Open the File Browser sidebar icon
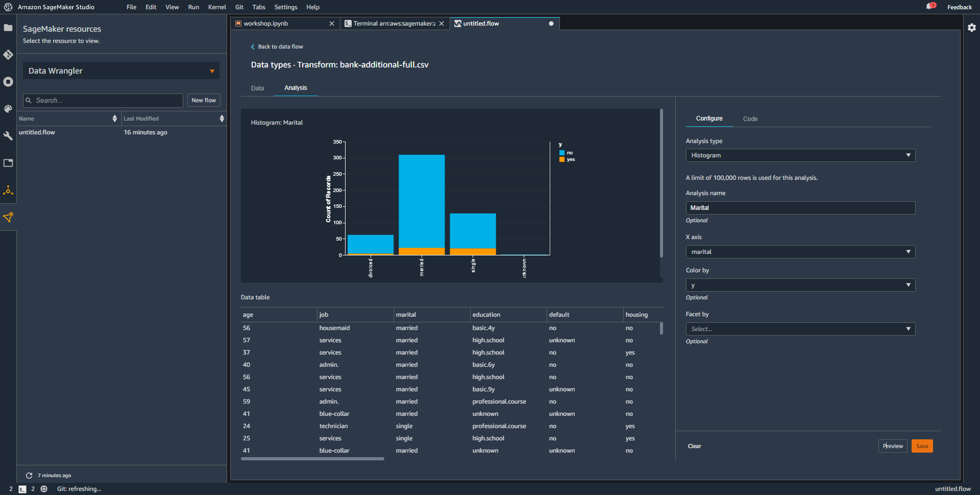The width and height of the screenshot is (980, 495). pos(8,28)
